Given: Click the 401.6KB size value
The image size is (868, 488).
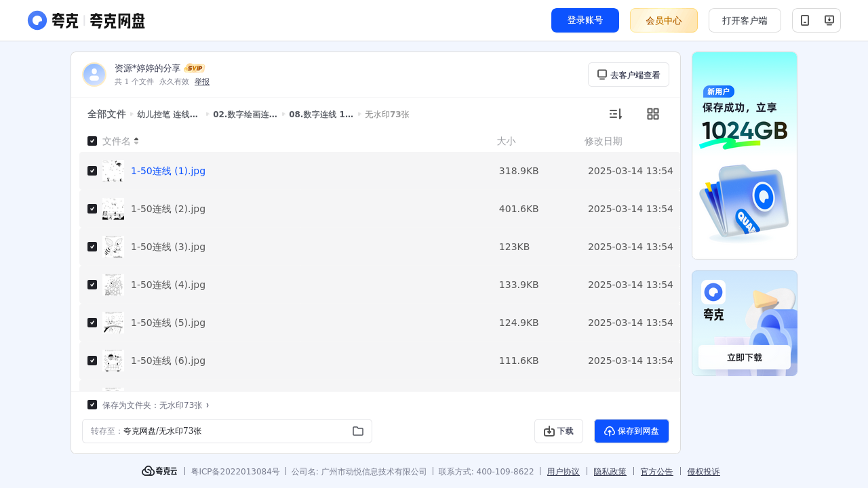Looking at the screenshot, I should (x=519, y=209).
